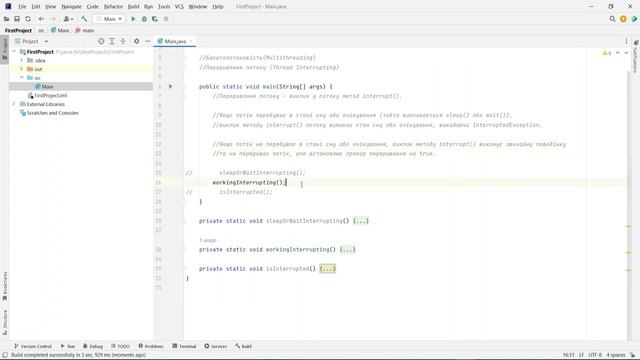
Task: Collapse FirstProject root tree node
Action: pos(15,52)
